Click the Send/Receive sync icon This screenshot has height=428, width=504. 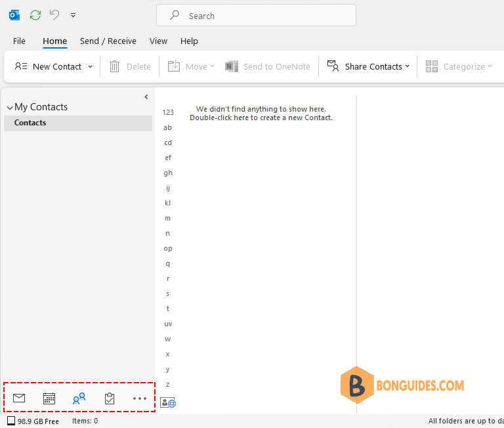[35, 15]
